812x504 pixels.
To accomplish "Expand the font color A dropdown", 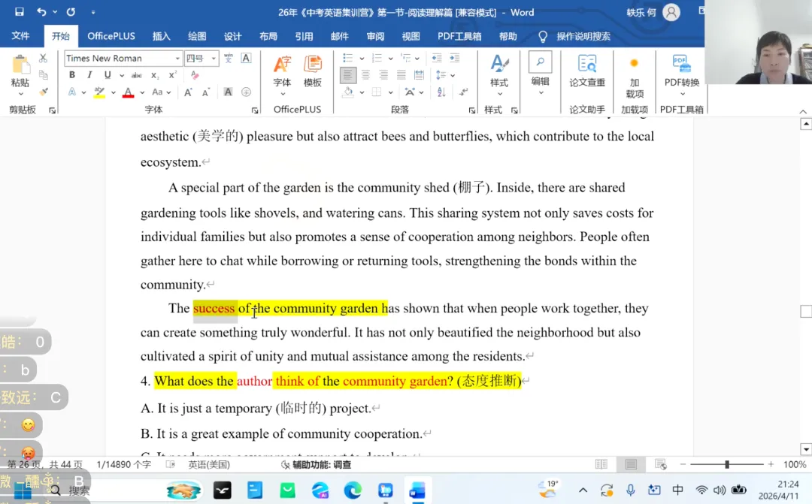I will click(x=142, y=92).
